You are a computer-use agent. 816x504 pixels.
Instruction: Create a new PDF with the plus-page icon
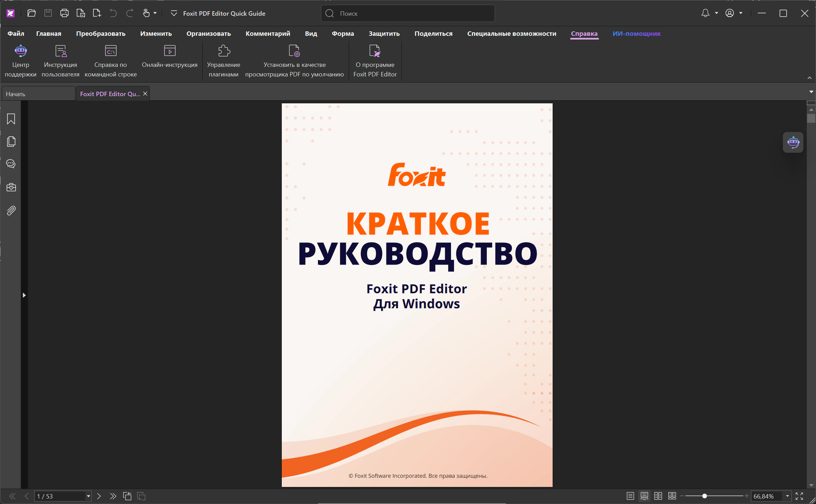[97, 13]
